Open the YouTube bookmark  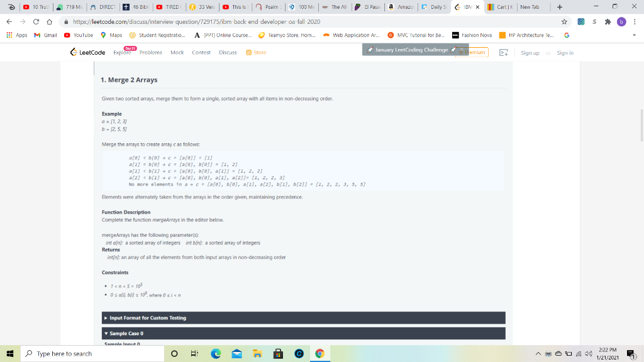pyautogui.click(x=79, y=35)
